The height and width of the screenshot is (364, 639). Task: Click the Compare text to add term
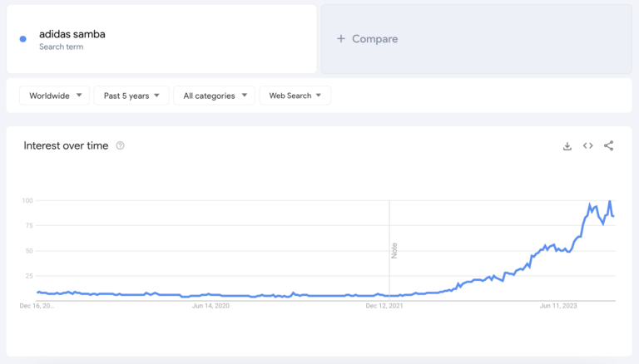[374, 39]
